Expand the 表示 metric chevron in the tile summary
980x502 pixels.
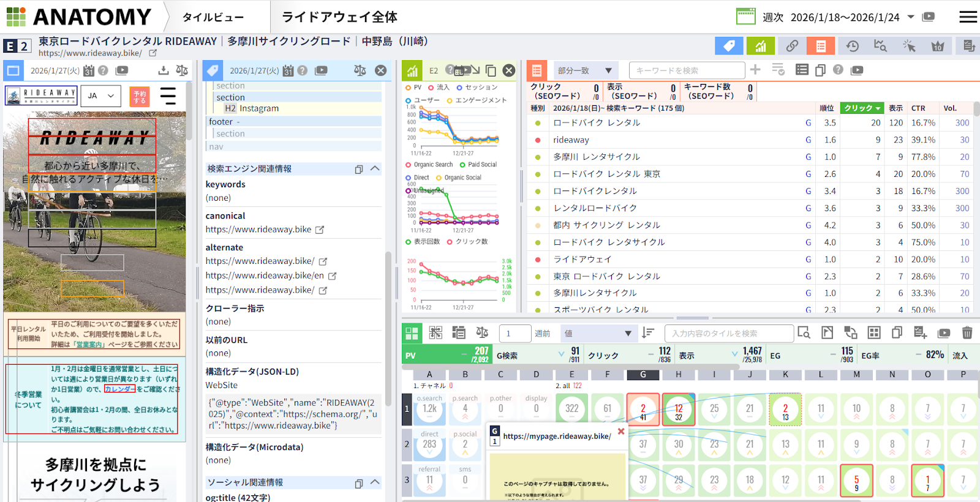tap(734, 354)
